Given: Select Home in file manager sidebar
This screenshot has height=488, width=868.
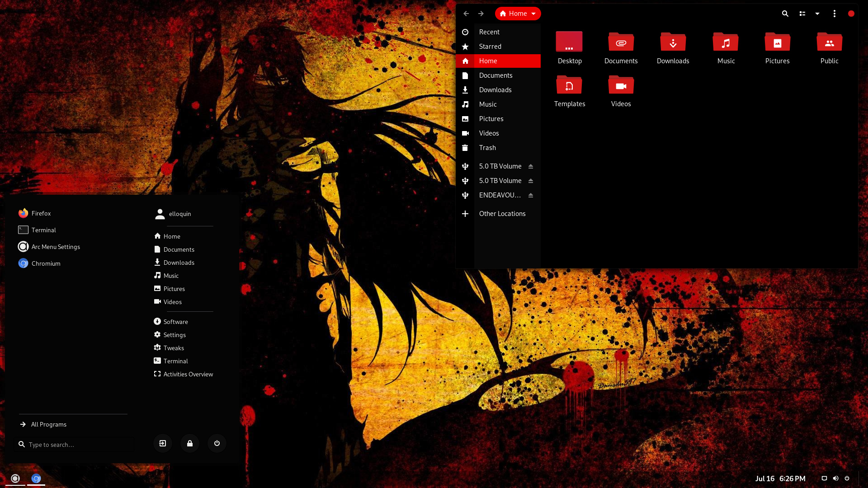Looking at the screenshot, I should coord(498,61).
